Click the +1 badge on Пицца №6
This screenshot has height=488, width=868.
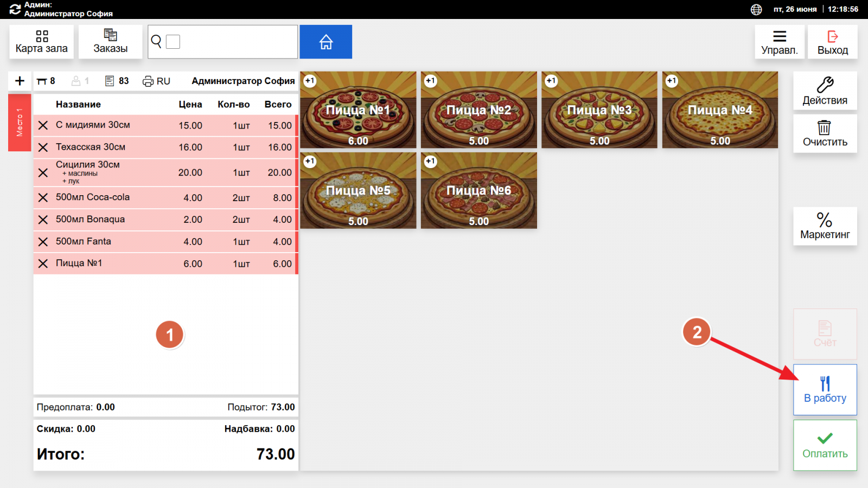[431, 162]
